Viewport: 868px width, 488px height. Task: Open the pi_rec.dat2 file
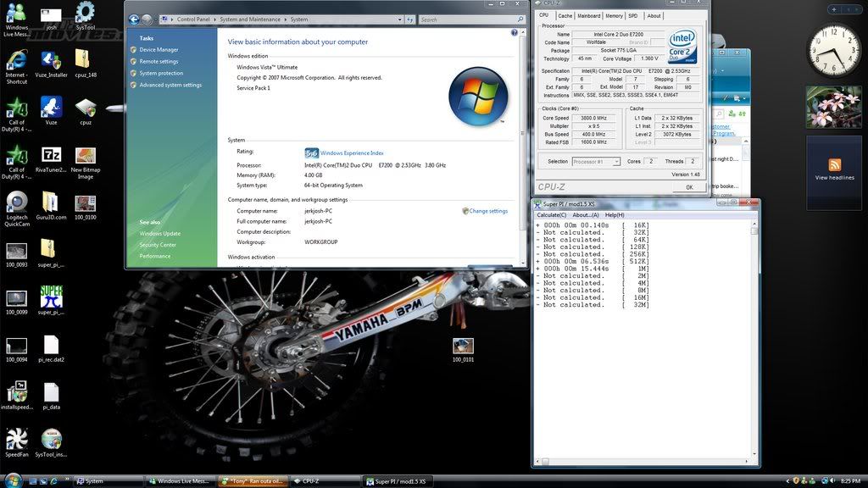point(51,348)
